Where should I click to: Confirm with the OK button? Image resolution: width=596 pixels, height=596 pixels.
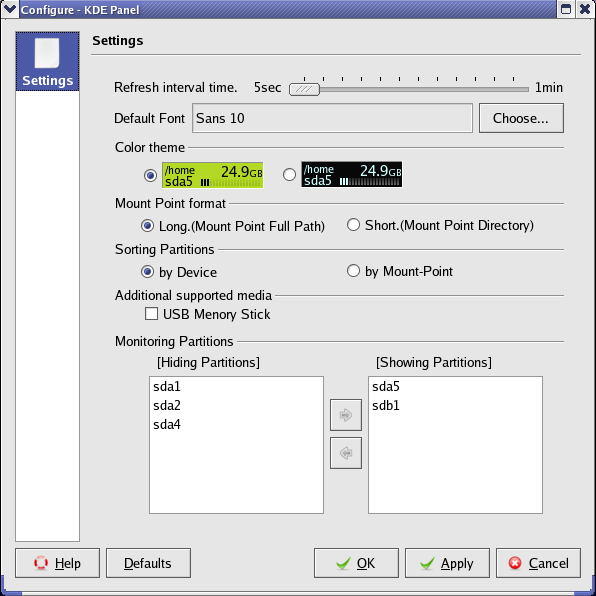(356, 563)
